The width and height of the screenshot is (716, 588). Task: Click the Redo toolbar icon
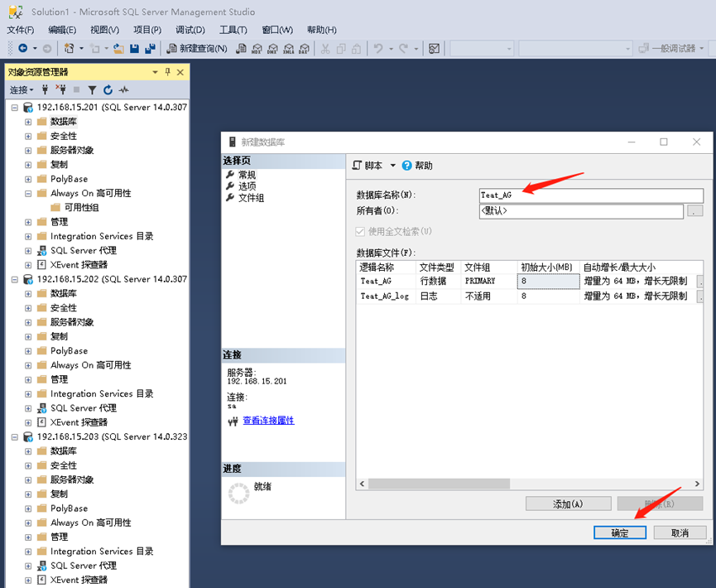(404, 48)
